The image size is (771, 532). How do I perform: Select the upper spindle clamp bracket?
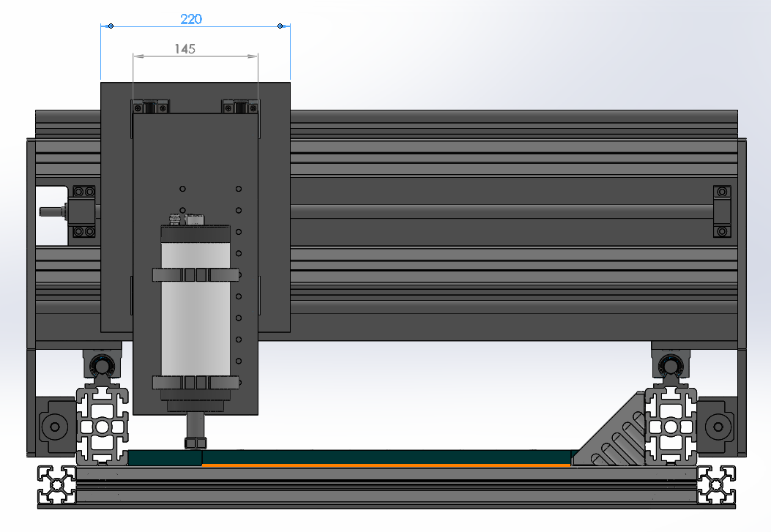(195, 274)
